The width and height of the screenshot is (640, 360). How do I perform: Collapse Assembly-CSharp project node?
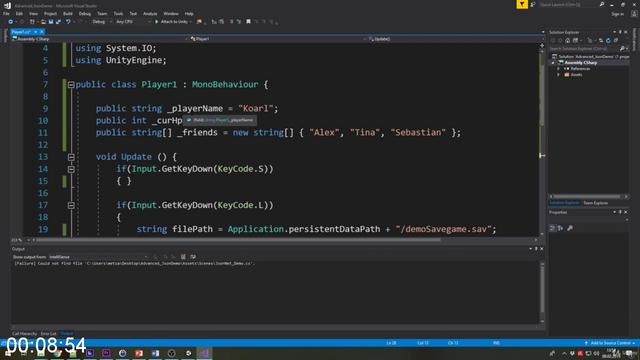(553, 63)
